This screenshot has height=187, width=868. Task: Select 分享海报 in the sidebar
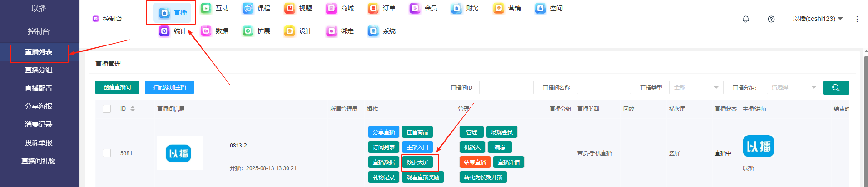point(39,106)
